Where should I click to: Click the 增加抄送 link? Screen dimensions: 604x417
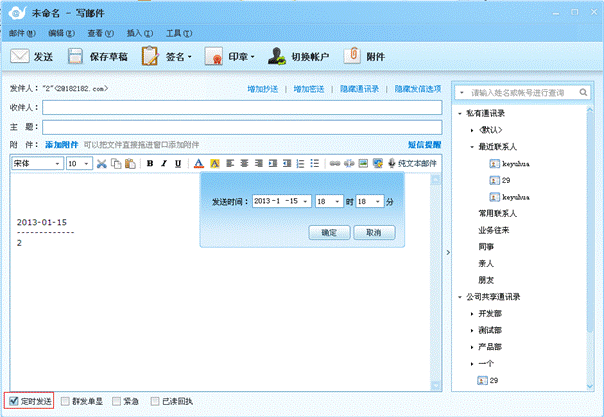pyautogui.click(x=265, y=89)
